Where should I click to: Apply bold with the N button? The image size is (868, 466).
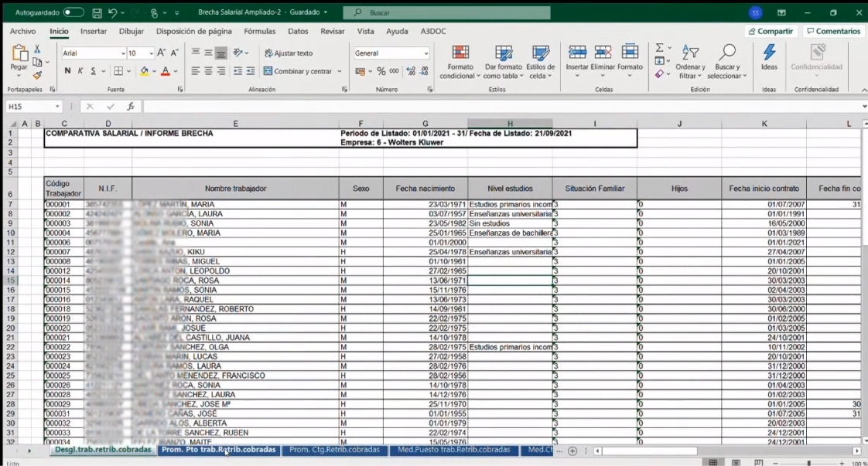(68, 71)
